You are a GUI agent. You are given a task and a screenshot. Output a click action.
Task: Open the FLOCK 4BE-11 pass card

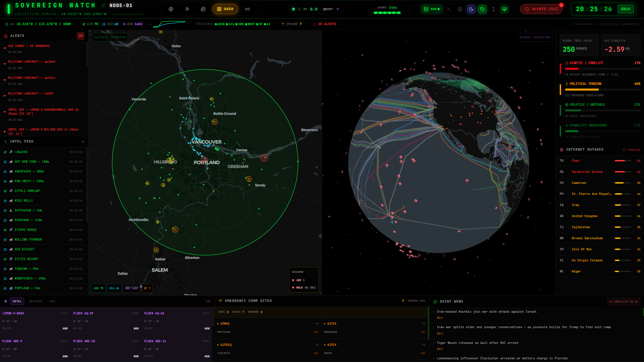[177, 349]
